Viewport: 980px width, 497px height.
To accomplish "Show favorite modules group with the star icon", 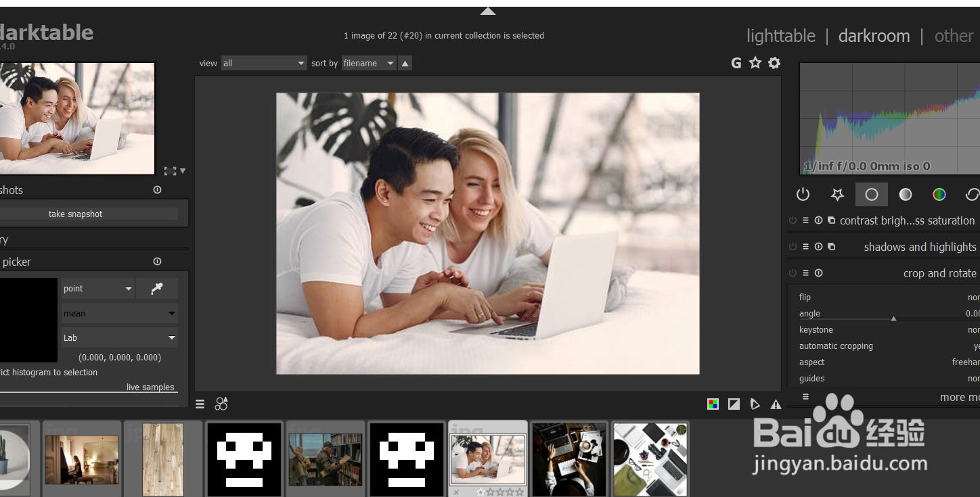I will [x=837, y=195].
